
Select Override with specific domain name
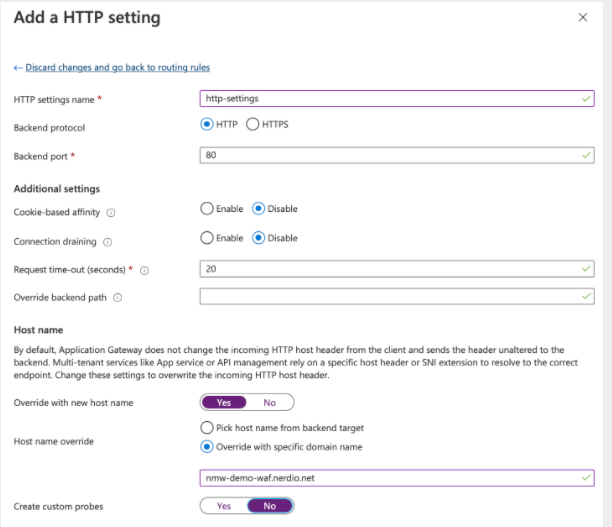click(206, 447)
